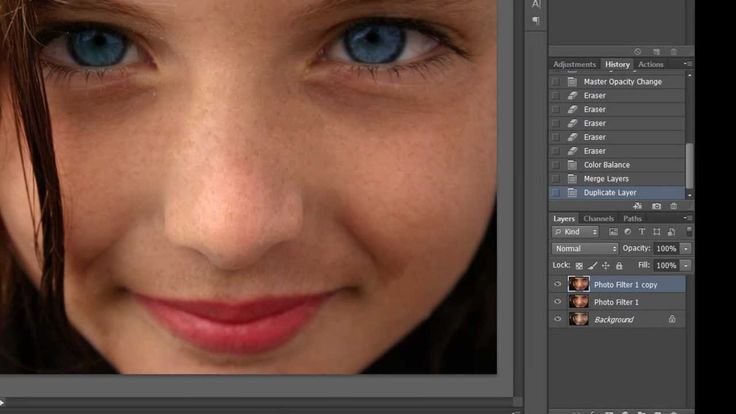Lock all layer attributes with padlock
Image resolution: width=736 pixels, height=414 pixels.
pyautogui.click(x=619, y=266)
